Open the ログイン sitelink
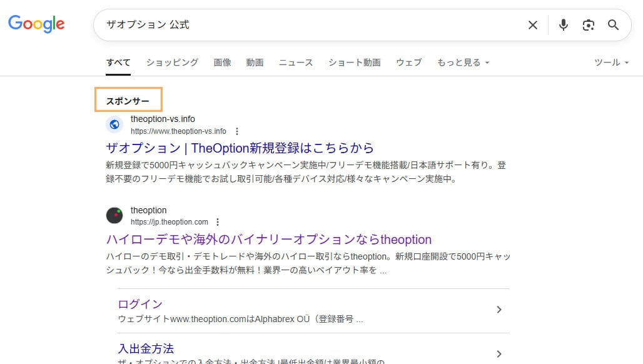This screenshot has height=364, width=643. [140, 304]
